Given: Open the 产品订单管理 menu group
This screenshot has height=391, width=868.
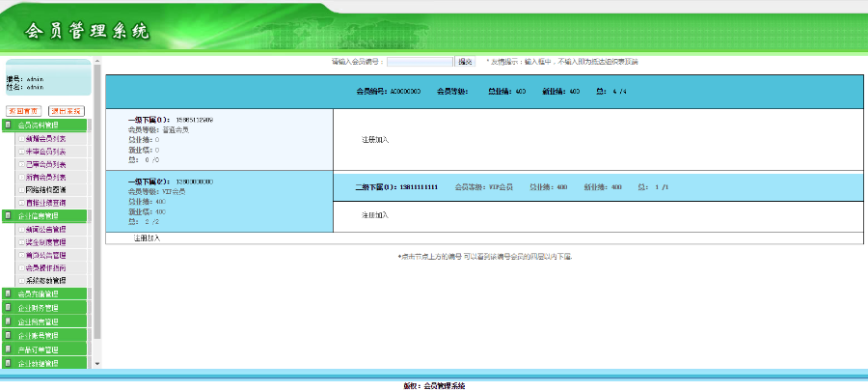Looking at the screenshot, I should (x=45, y=349).
